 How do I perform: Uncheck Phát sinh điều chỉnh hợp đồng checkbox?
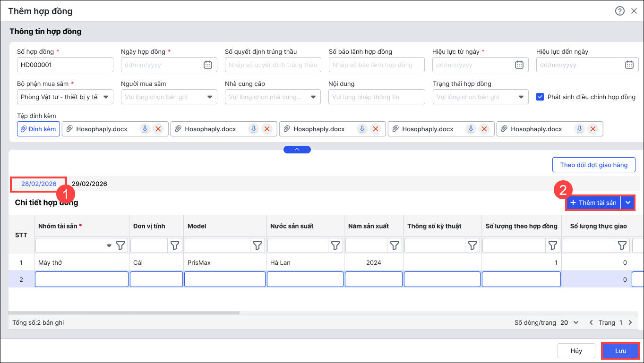point(540,97)
